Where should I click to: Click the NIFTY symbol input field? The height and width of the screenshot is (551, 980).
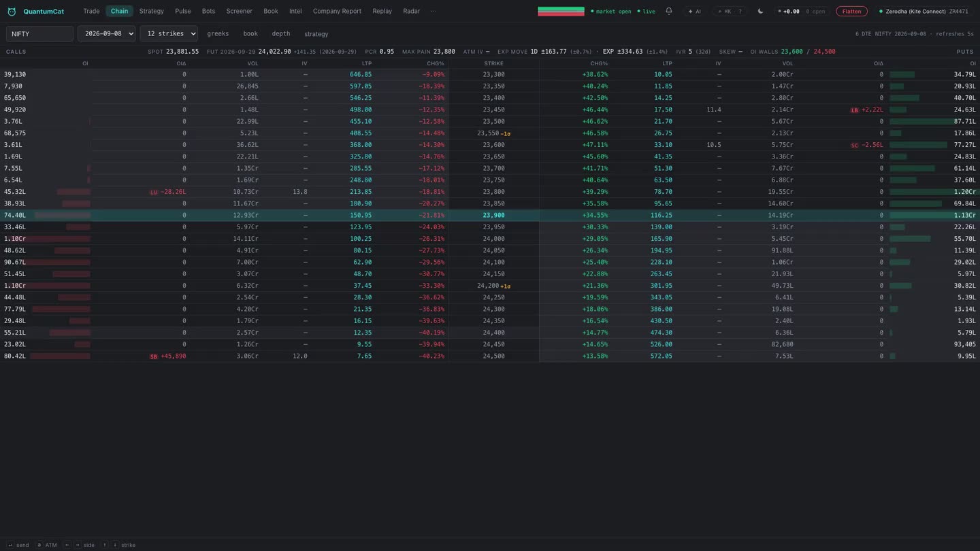(x=39, y=33)
